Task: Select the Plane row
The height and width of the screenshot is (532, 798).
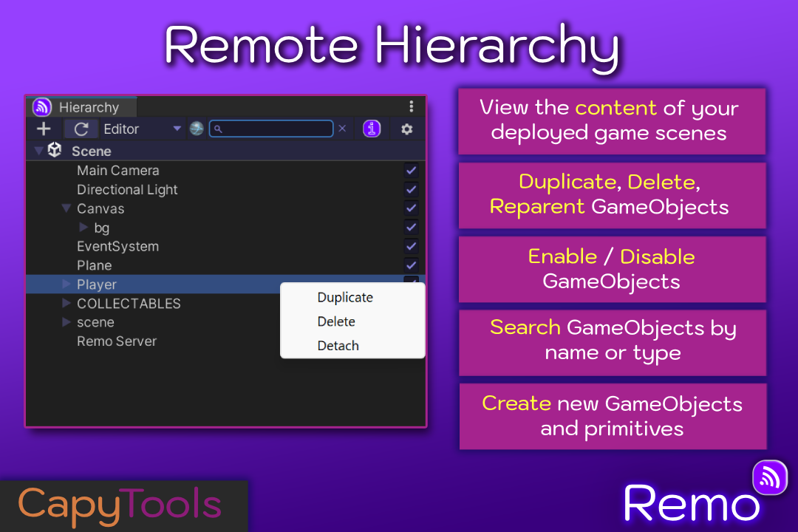Action: 225,265
